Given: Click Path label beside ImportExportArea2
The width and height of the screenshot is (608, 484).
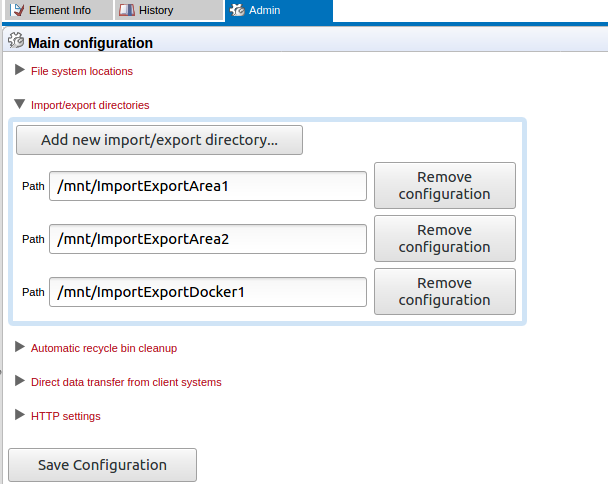Looking at the screenshot, I should point(33,239).
